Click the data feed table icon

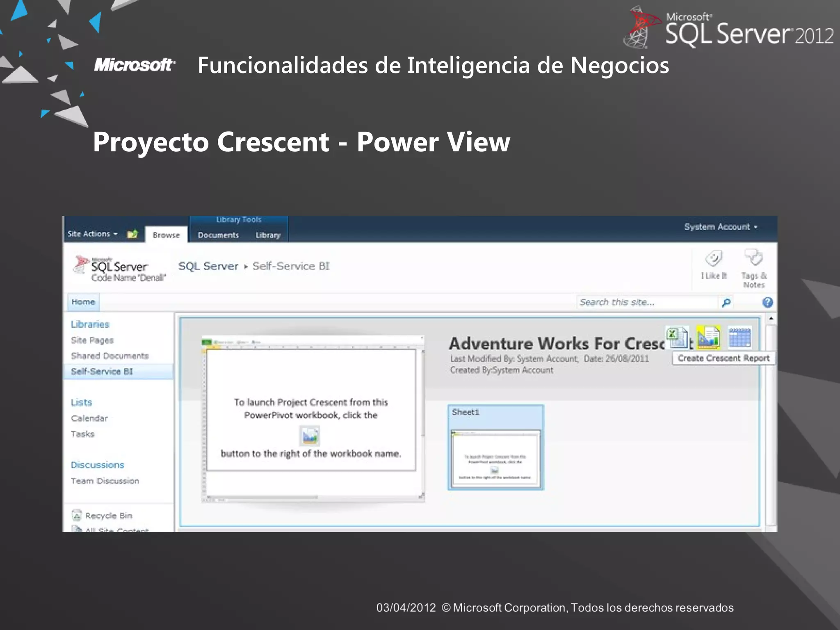[x=740, y=337]
